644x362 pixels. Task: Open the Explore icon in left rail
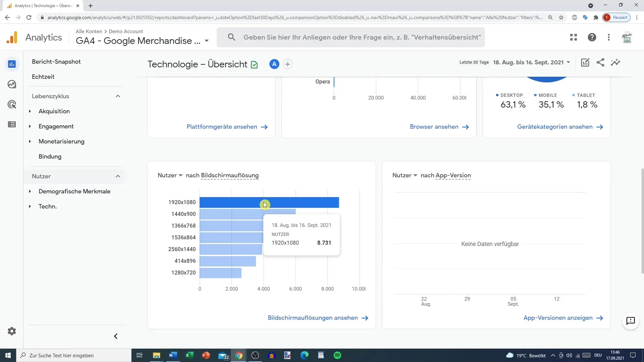12,84
